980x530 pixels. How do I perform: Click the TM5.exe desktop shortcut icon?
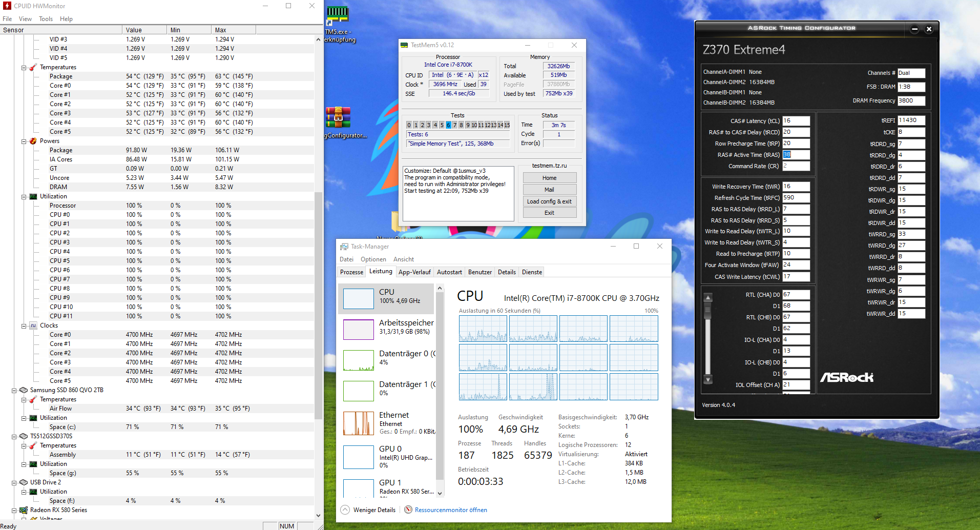coord(338,15)
